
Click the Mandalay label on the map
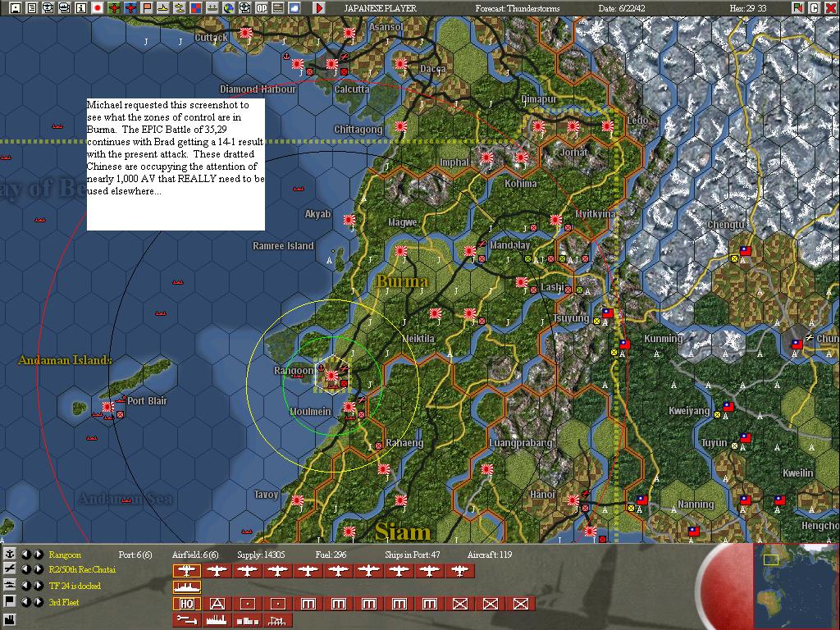click(509, 244)
